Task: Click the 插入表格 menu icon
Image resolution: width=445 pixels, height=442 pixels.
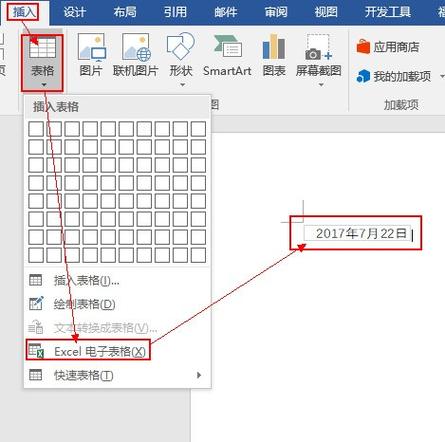Action: (x=36, y=280)
